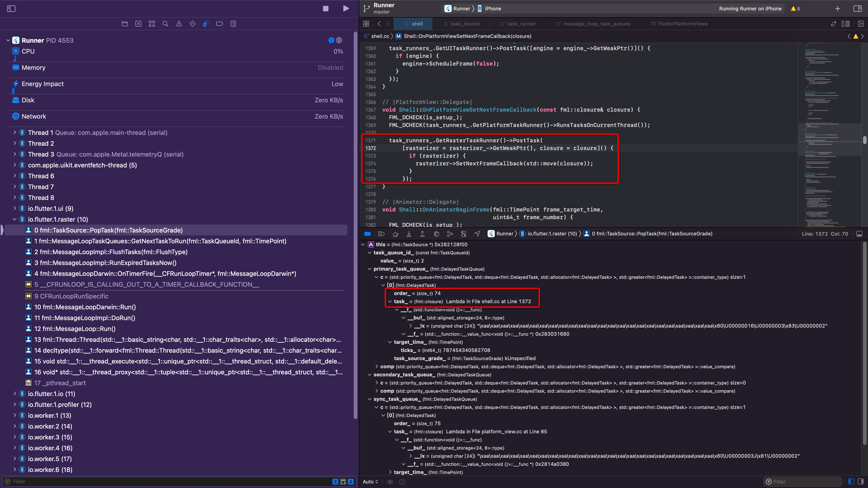Click Simulate Location arrow icon
Viewport: 868px width, 488px height.
coord(477,234)
